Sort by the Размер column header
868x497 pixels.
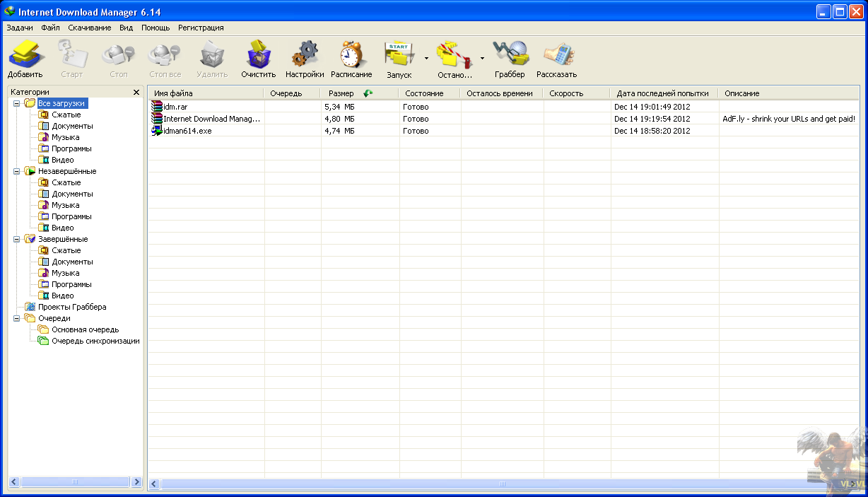click(360, 93)
